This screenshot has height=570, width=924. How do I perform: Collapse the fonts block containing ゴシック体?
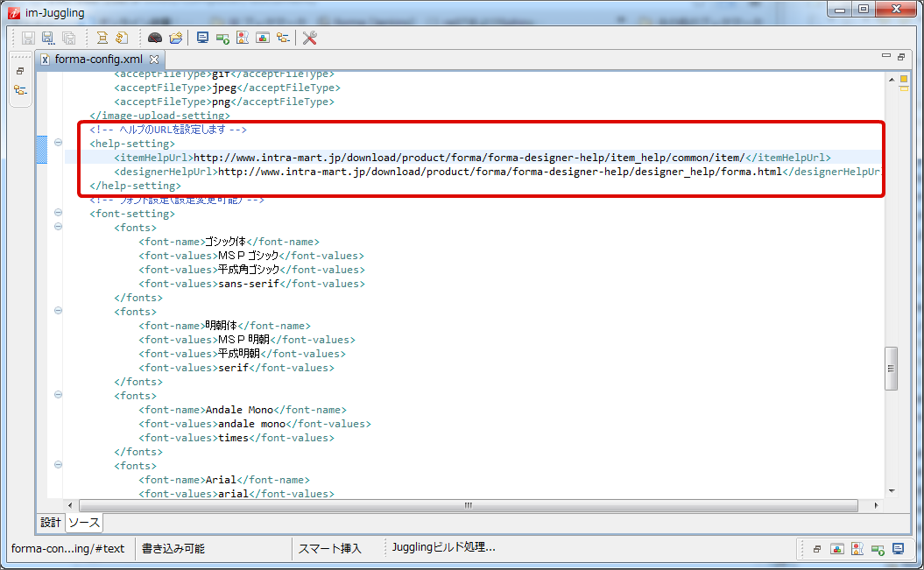[x=58, y=227]
